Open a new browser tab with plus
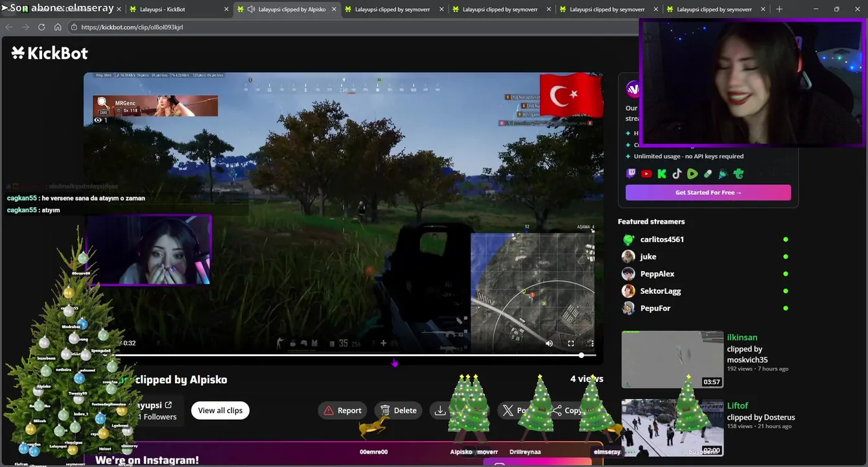Viewport: 868px width, 467px height. (x=779, y=9)
